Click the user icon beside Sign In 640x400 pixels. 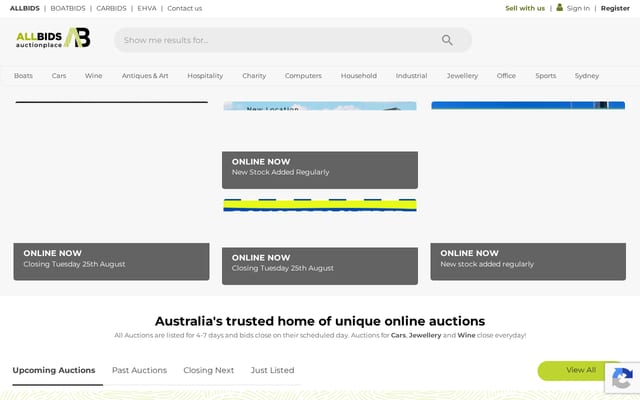(559, 7)
